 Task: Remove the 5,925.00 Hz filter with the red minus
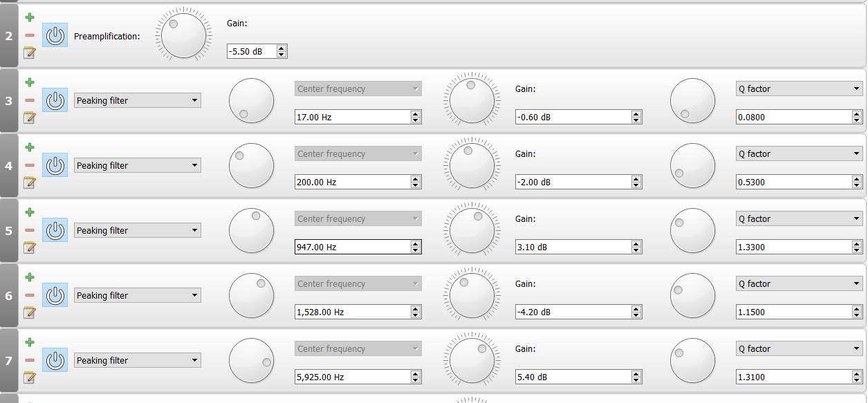click(29, 360)
